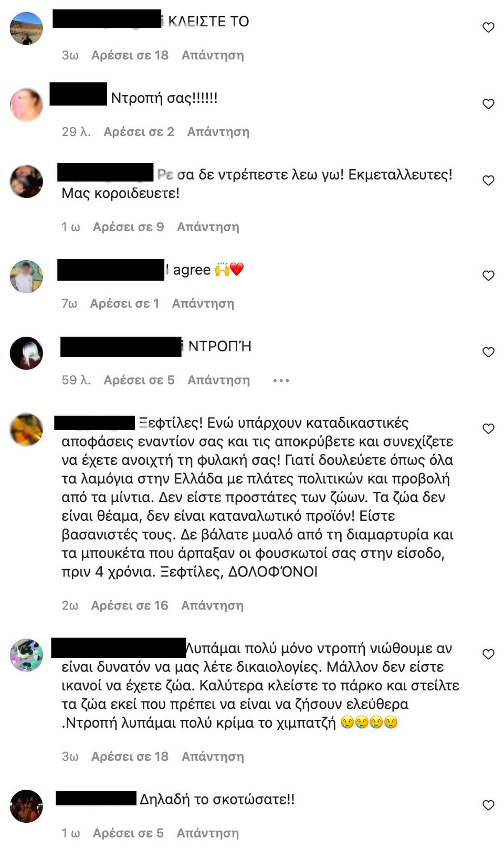Open 'Αρέσει σε 9' likes list
Screen dimensions: 504x858
pyautogui.click(x=129, y=227)
